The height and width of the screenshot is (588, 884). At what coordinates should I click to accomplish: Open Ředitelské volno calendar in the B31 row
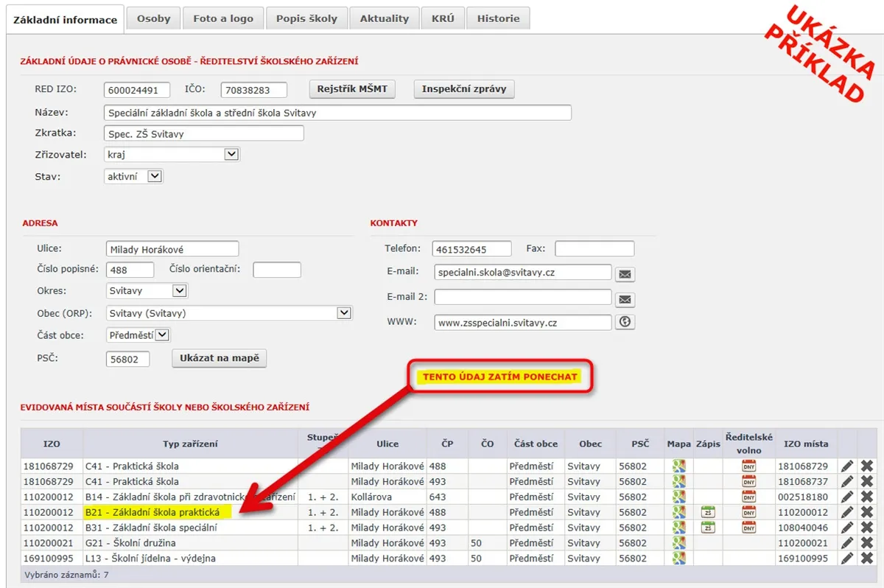(748, 528)
